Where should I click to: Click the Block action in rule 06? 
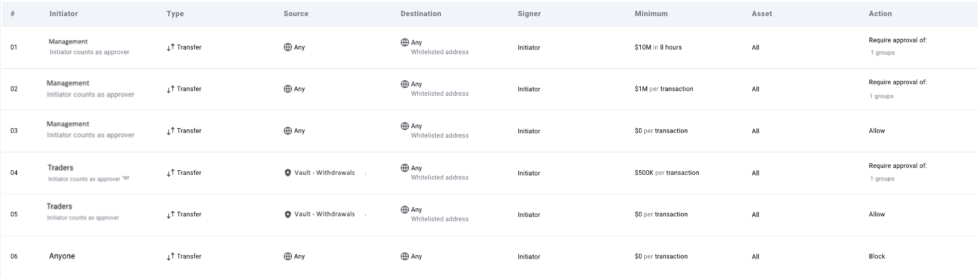point(877,256)
